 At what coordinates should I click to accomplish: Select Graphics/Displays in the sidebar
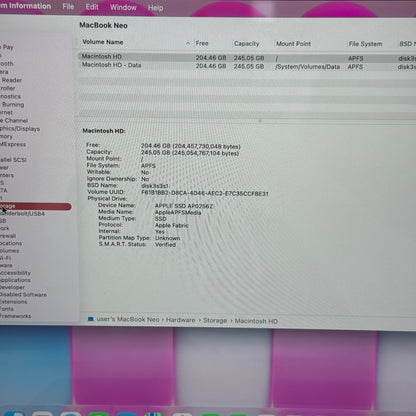[20, 129]
